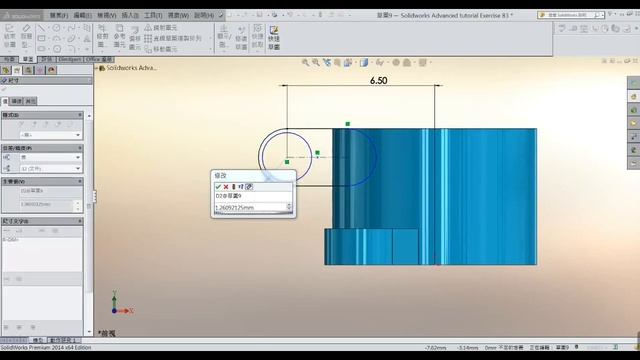Click the SolidWorks search box
The width and height of the screenshot is (640, 360).
[x=570, y=15]
